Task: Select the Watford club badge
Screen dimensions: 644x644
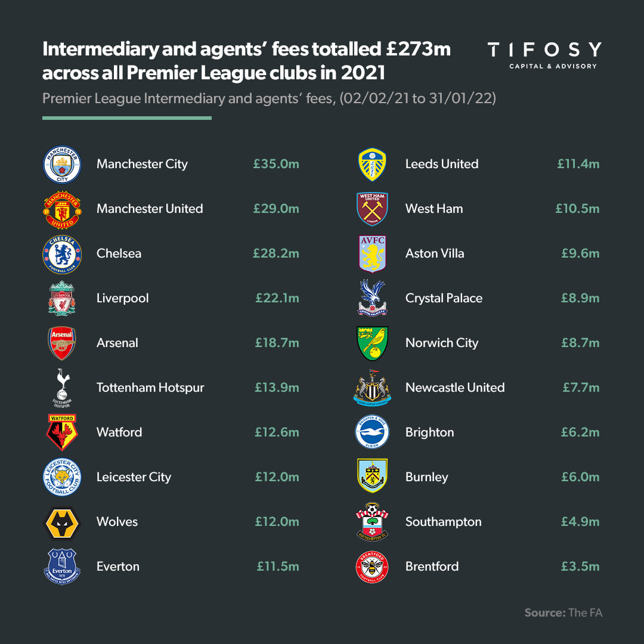Action: click(62, 432)
